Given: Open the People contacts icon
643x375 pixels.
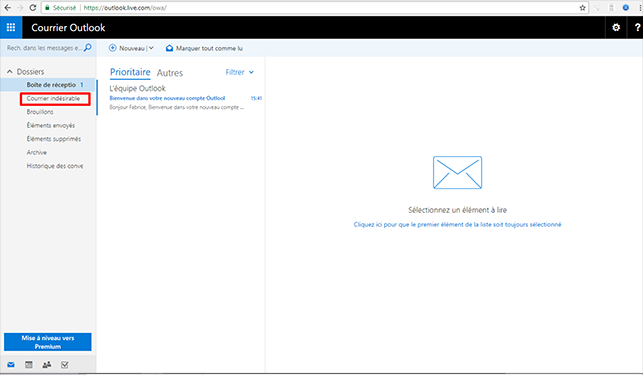Looking at the screenshot, I should coord(47,365).
